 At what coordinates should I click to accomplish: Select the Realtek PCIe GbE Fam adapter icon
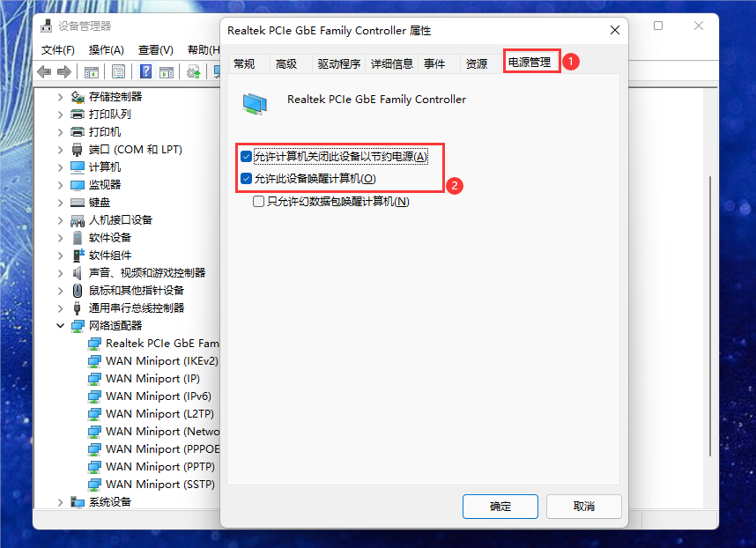pyautogui.click(x=94, y=344)
